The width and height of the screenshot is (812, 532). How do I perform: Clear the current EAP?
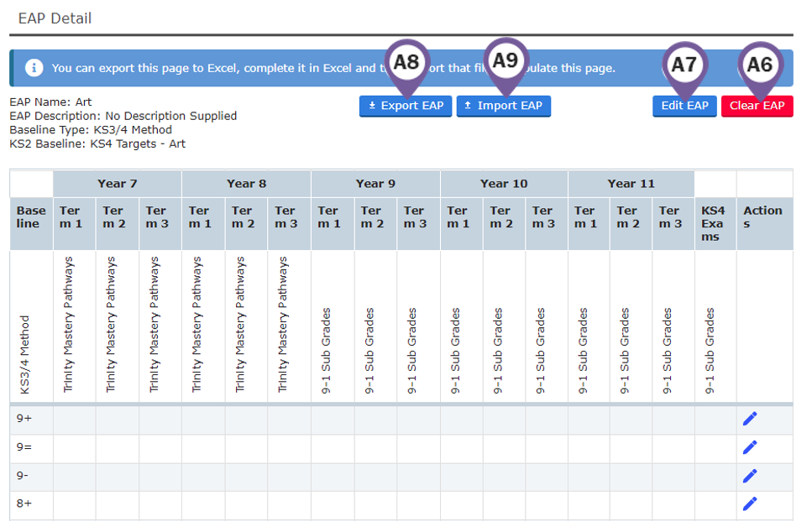(757, 106)
